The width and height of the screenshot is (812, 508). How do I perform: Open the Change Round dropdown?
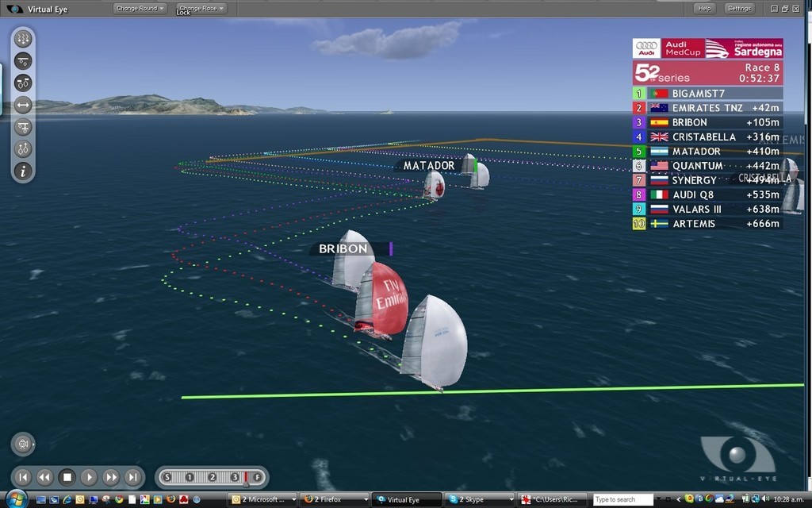point(140,8)
